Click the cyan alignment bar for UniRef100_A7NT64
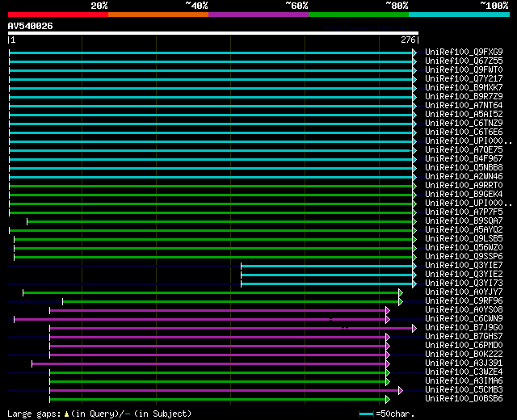 click(x=210, y=106)
